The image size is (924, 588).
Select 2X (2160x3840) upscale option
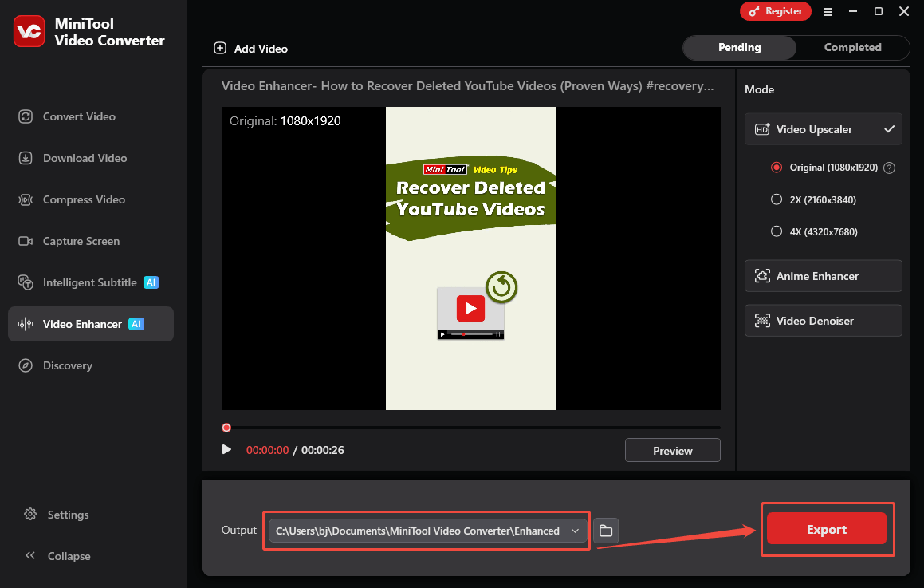coord(777,199)
